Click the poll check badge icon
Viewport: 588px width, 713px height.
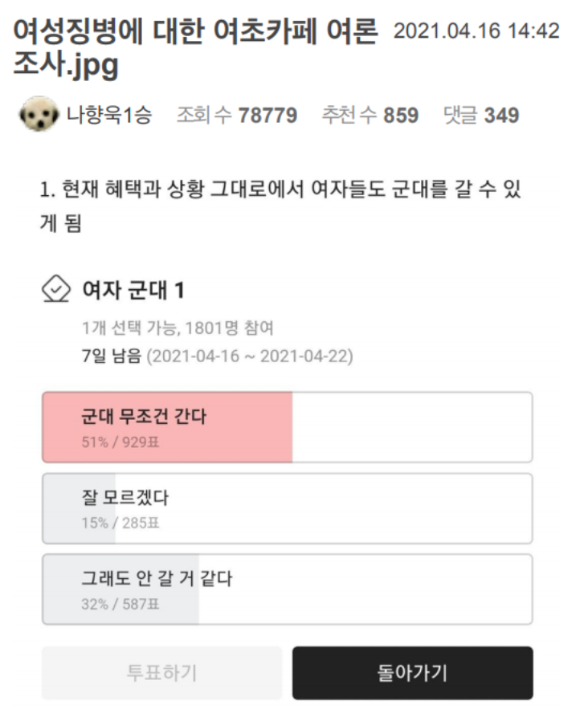click(x=55, y=288)
